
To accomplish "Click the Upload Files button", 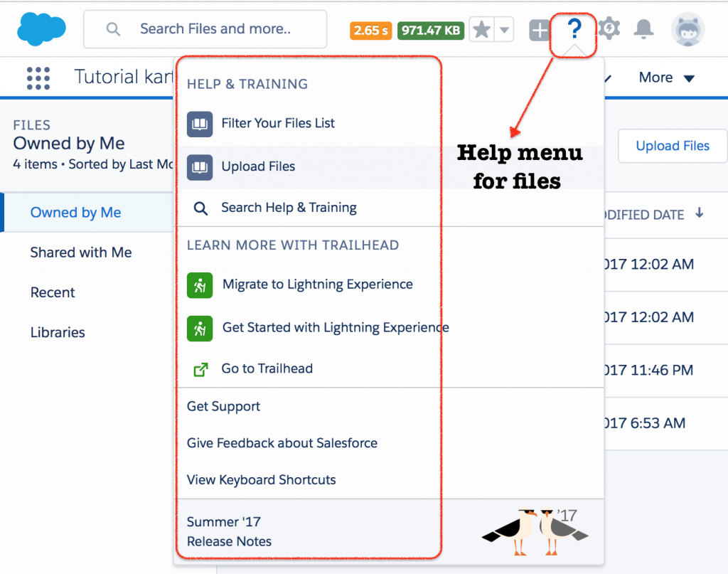I will (x=672, y=146).
